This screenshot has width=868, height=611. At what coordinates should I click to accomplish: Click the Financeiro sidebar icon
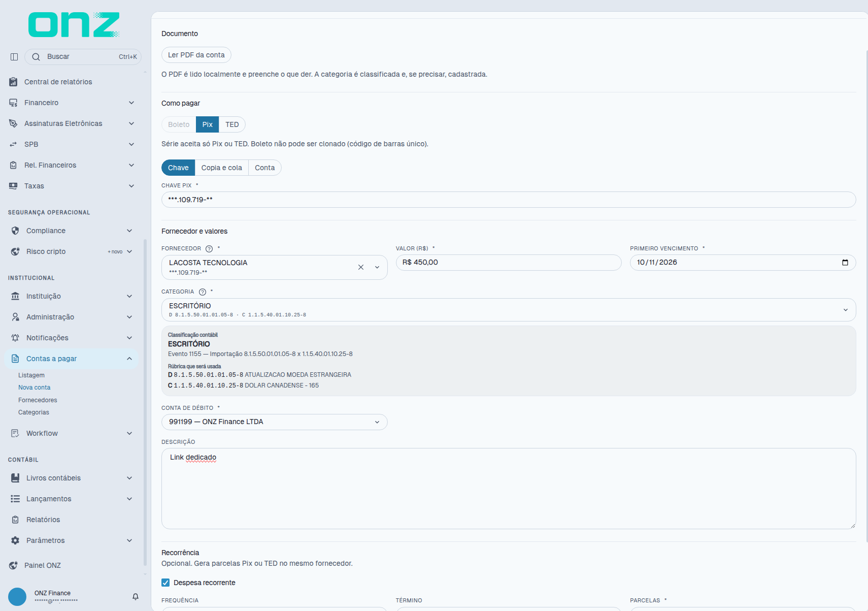click(13, 103)
